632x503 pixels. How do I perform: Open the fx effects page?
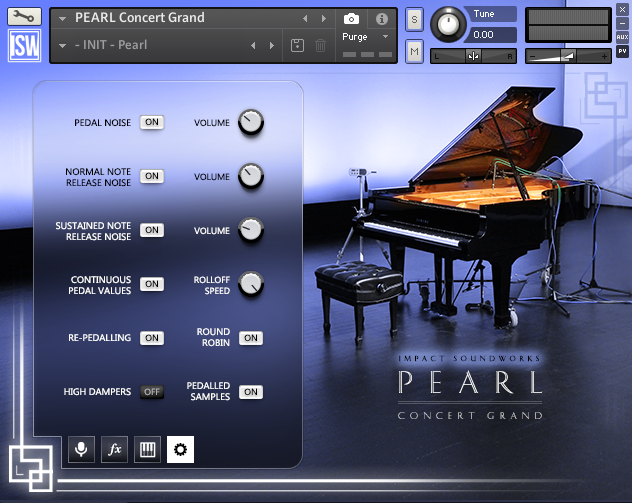click(x=114, y=449)
